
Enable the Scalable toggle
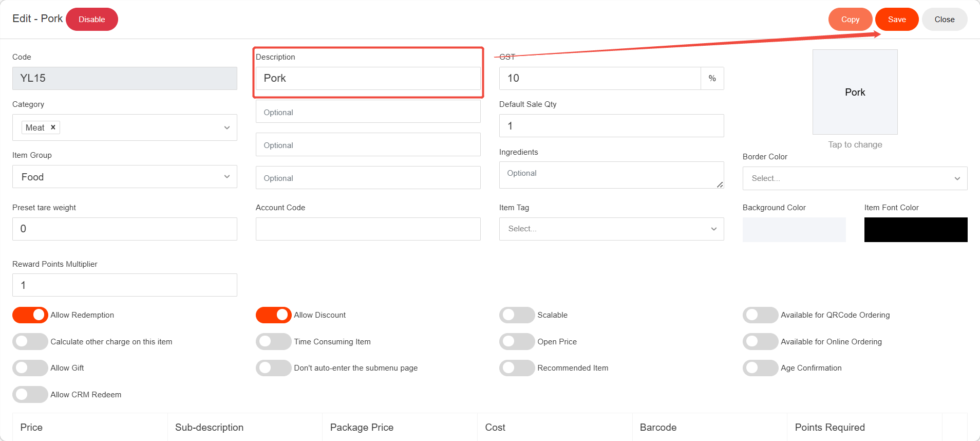pyautogui.click(x=517, y=315)
